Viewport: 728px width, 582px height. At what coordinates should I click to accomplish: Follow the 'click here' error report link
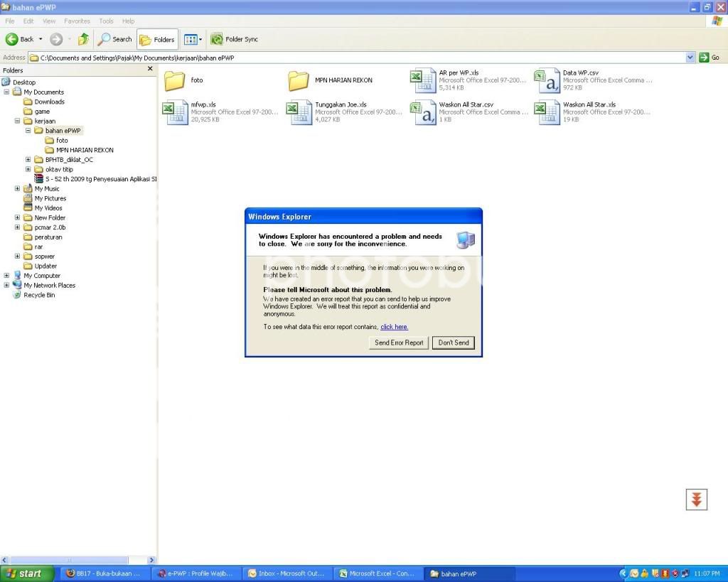click(394, 327)
